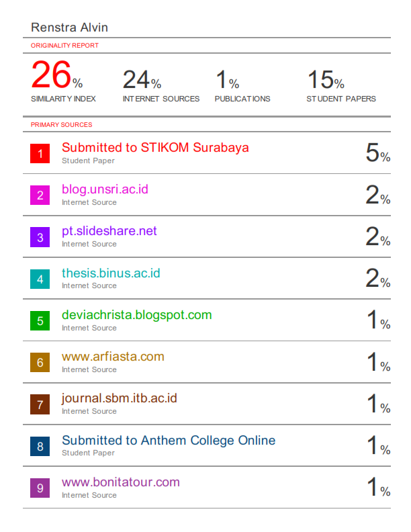Open the www.bonitatour.com source link
This screenshot has width=411, height=532.
point(121,482)
